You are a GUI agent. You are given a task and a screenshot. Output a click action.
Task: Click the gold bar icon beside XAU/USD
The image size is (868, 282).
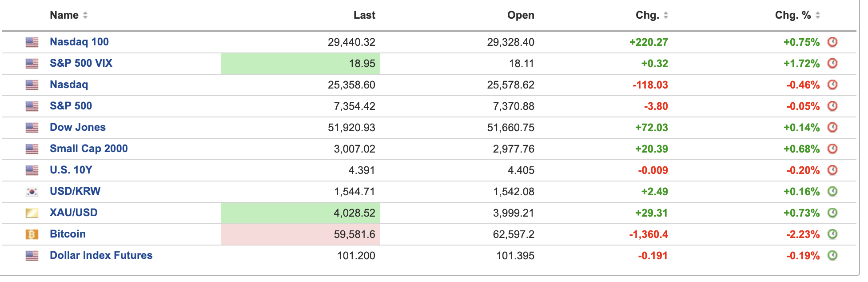point(32,213)
